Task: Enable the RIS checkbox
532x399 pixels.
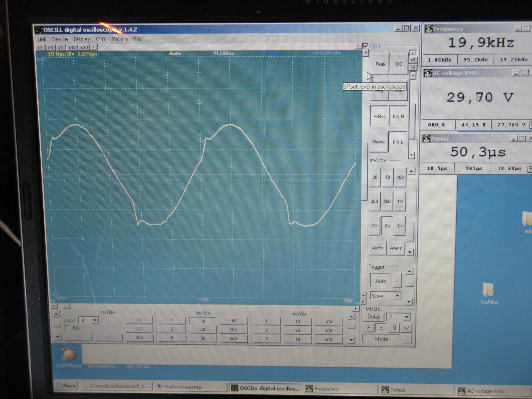Action: pos(68,328)
